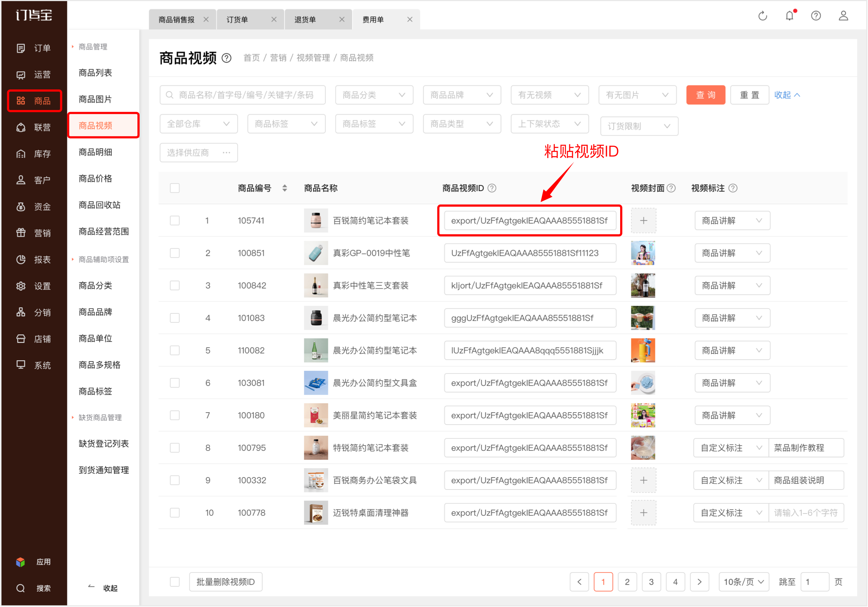Switch to the 订货单 tab
The height and width of the screenshot is (607, 868).
(x=237, y=19)
